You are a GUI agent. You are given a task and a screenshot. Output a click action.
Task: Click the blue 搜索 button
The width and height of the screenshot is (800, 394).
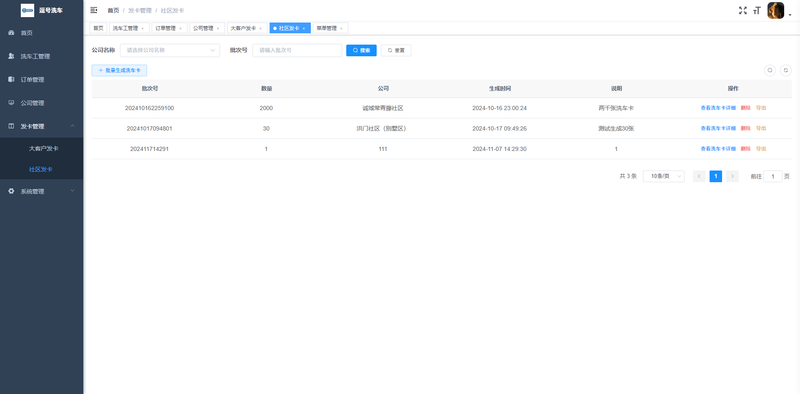(x=361, y=51)
